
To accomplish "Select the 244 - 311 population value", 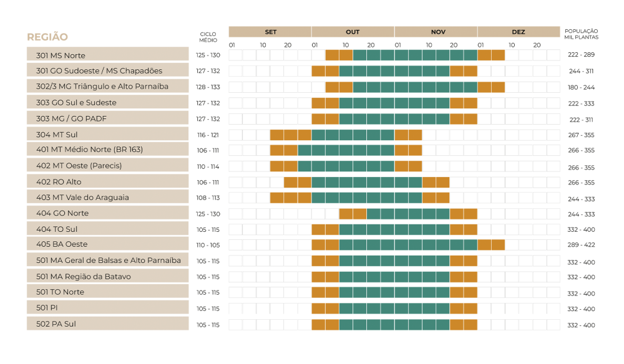I will pyautogui.click(x=582, y=71).
